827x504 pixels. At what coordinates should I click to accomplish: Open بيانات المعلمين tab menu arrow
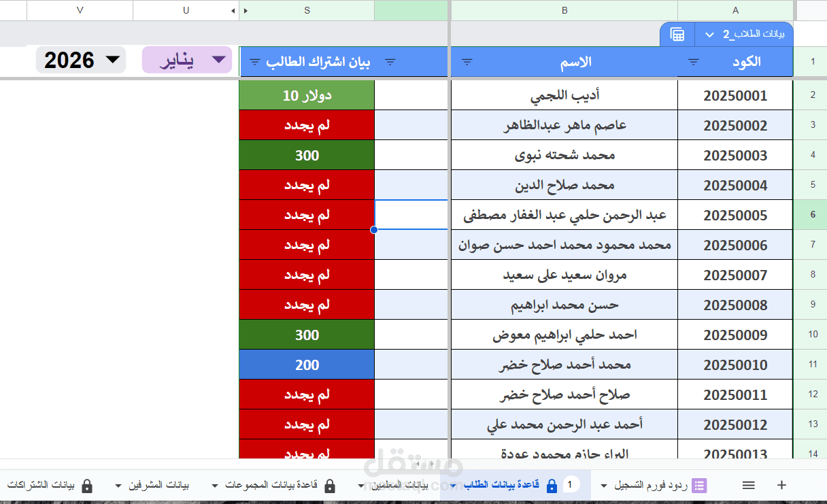click(362, 486)
